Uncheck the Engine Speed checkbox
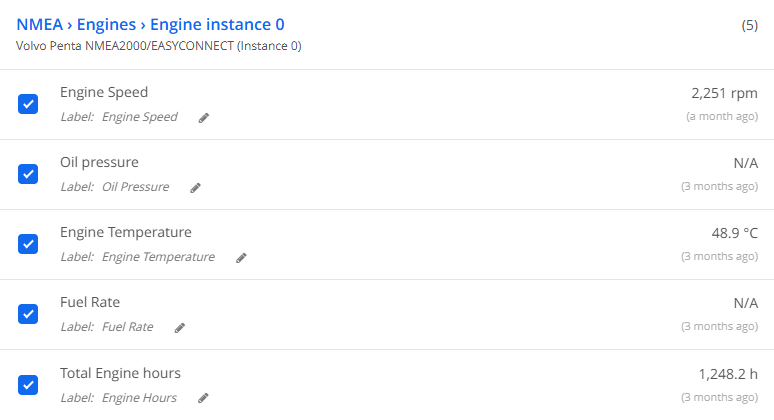The height and width of the screenshot is (420, 774). (x=28, y=104)
